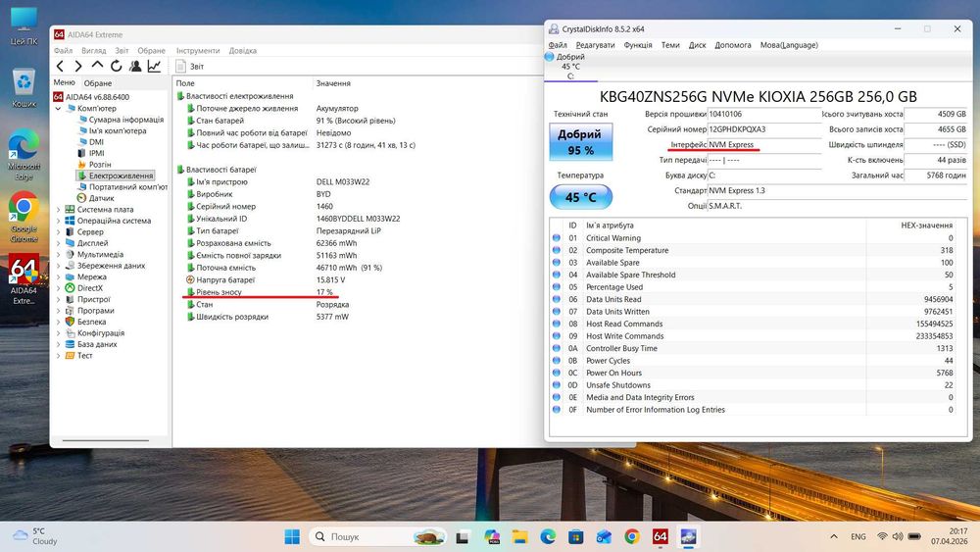Image resolution: width=980 pixels, height=552 pixels.
Task: Click the CrystalDiskInfo taskbar icon
Action: click(x=688, y=536)
